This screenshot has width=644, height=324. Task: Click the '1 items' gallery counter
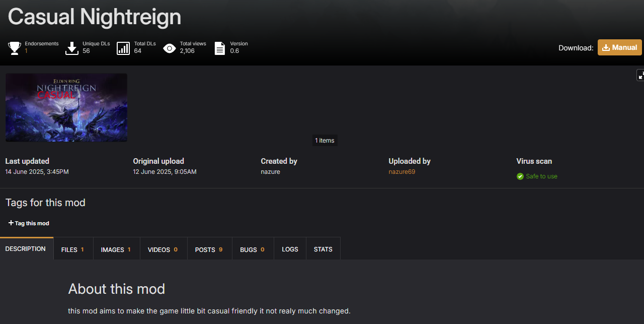[x=325, y=141]
